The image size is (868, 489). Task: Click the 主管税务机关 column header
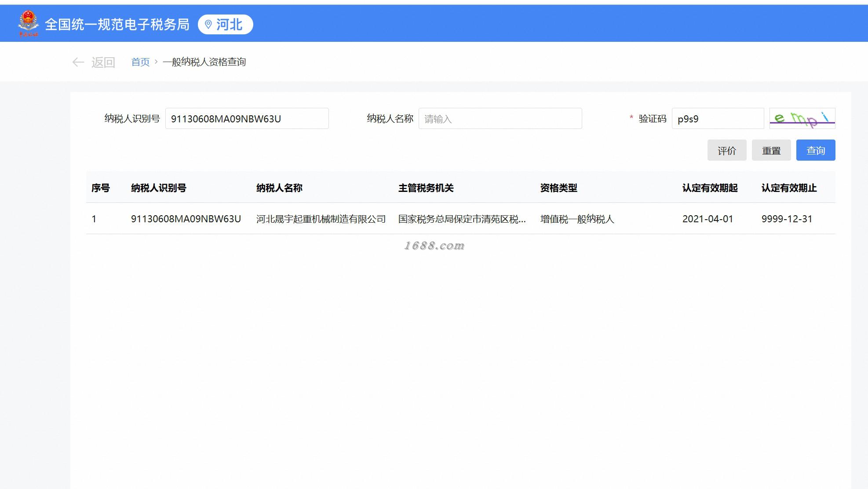coord(426,188)
